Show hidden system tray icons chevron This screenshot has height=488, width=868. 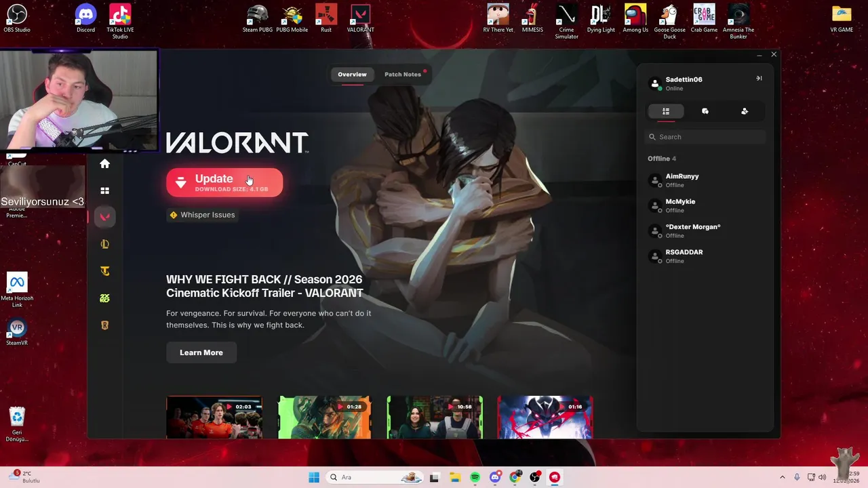point(783,477)
